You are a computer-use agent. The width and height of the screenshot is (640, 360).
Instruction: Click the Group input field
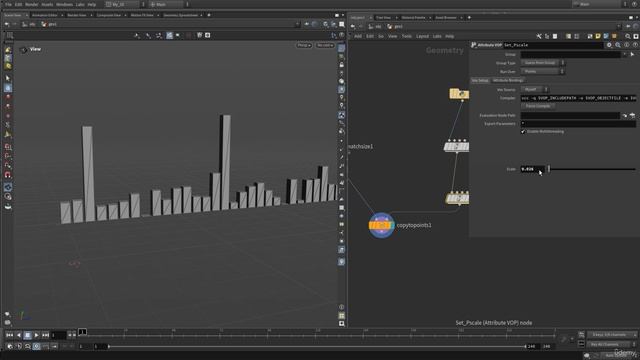pyautogui.click(x=571, y=54)
